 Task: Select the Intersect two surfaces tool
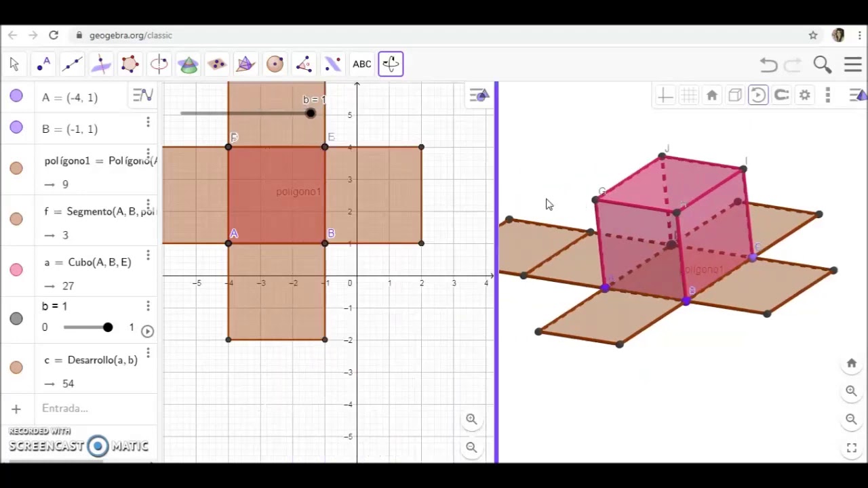(188, 64)
